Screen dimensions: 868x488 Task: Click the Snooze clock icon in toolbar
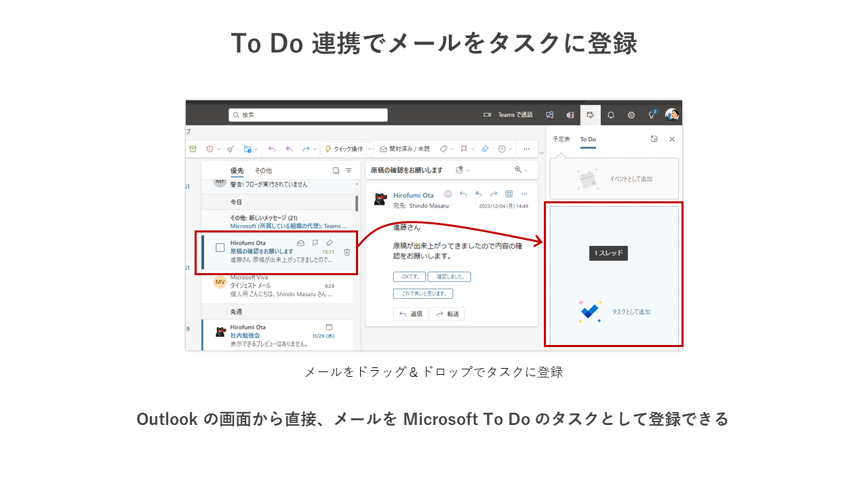(x=502, y=149)
